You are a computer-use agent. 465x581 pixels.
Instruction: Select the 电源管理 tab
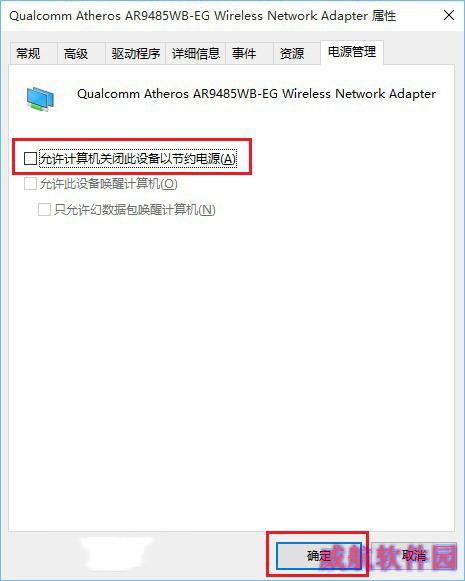click(352, 52)
